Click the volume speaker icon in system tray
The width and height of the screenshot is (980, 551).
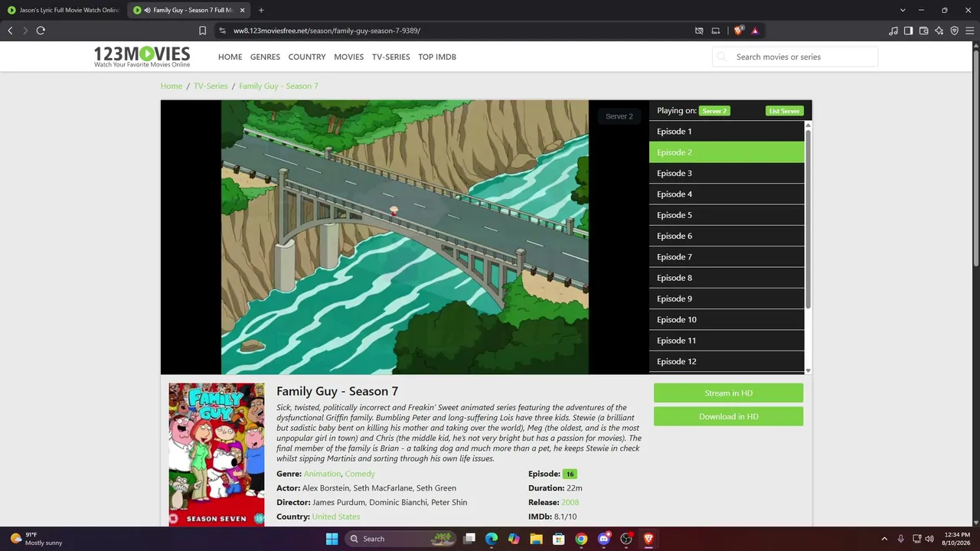931,539
